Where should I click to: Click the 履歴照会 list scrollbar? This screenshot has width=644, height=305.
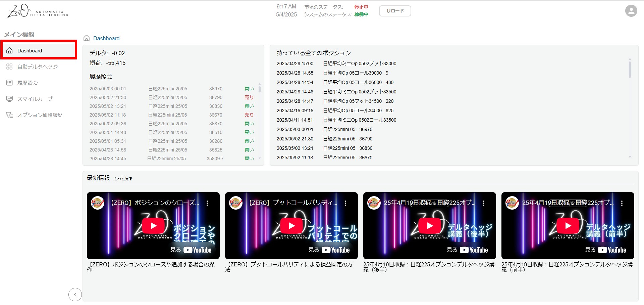tap(260, 89)
